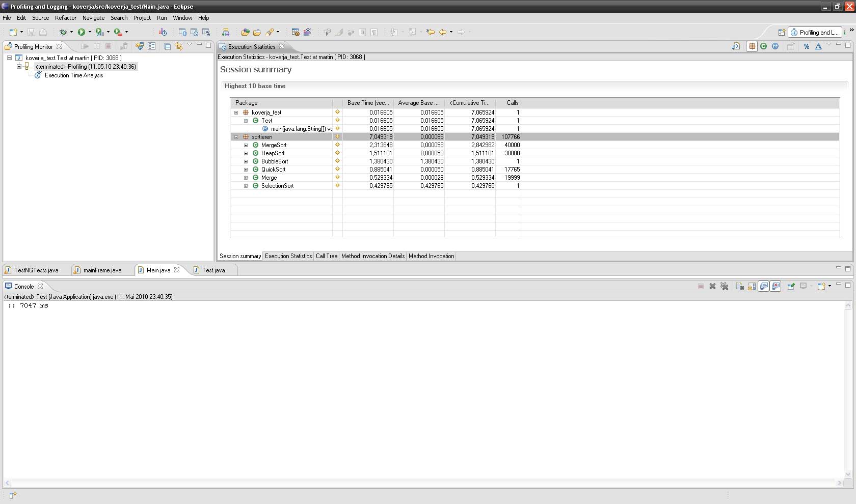The width and height of the screenshot is (856, 504).
Task: Toggle the Package Level button
Action: pos(752,46)
